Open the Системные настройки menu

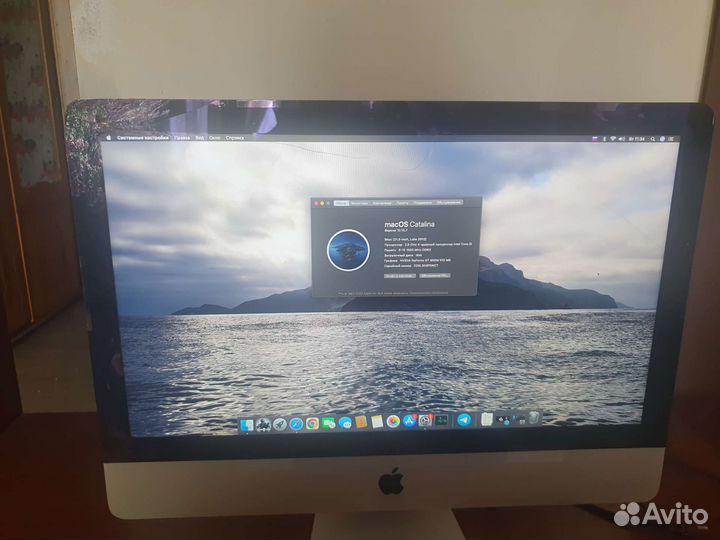[x=142, y=137]
